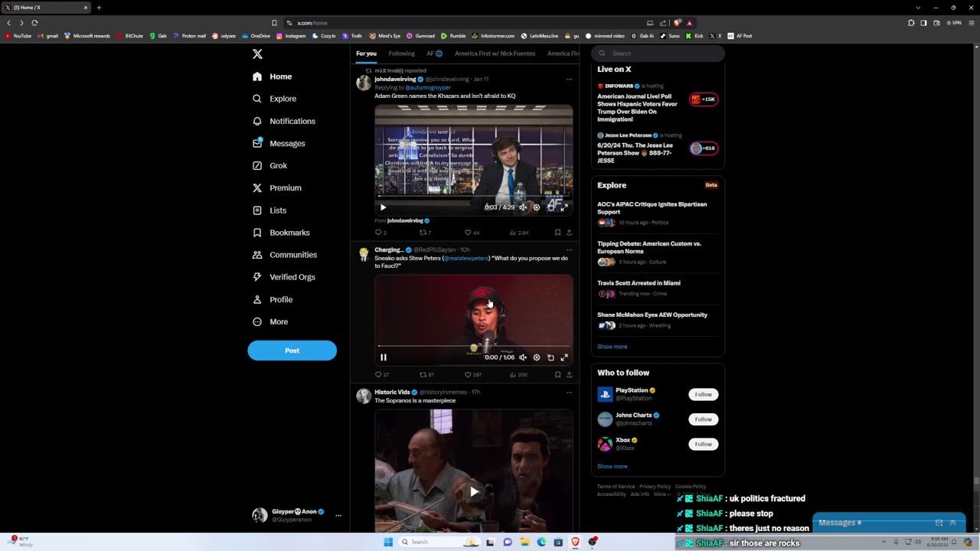Pause the Sneako video

[x=383, y=357]
